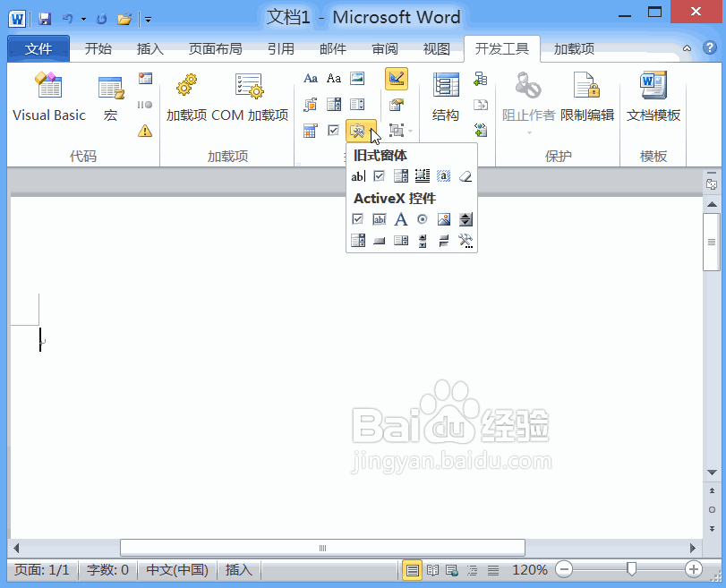Insert ActiveX label control
The width and height of the screenshot is (726, 588).
click(x=400, y=219)
